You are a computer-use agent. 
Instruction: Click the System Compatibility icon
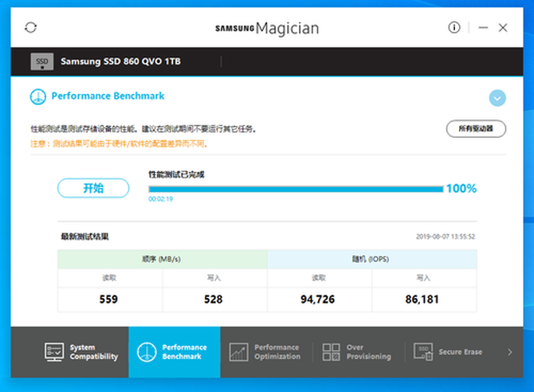(54, 352)
